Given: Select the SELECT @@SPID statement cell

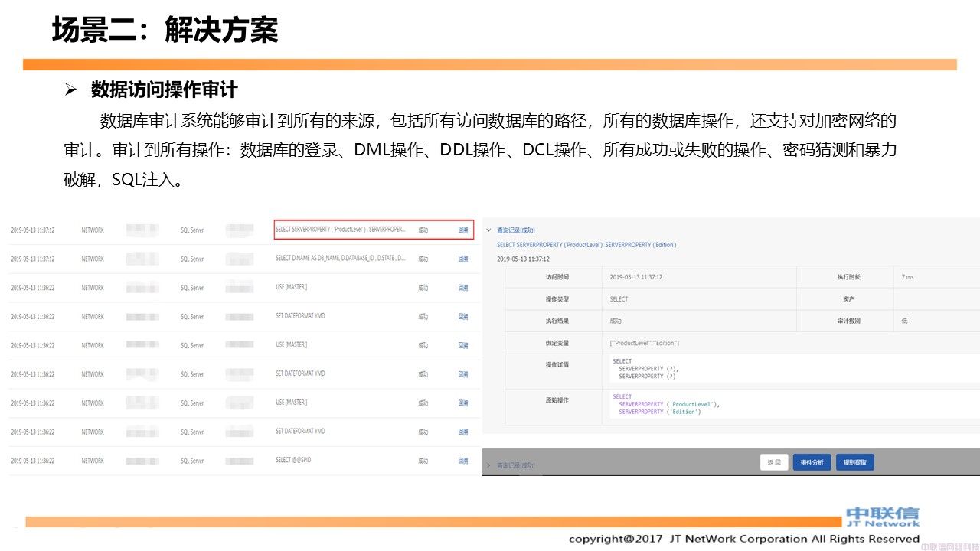Looking at the screenshot, I should [294, 461].
